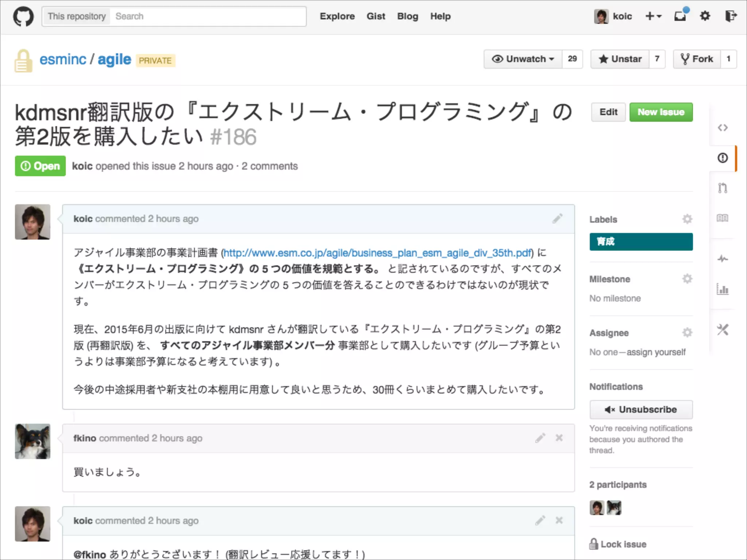Expand the Unwatch dropdown
Image resolution: width=747 pixels, height=560 pixels.
tap(523, 59)
